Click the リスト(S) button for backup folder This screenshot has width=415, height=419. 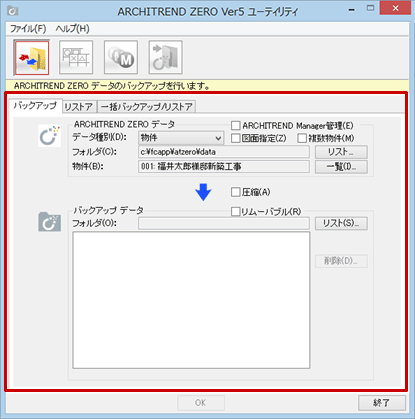click(x=341, y=223)
